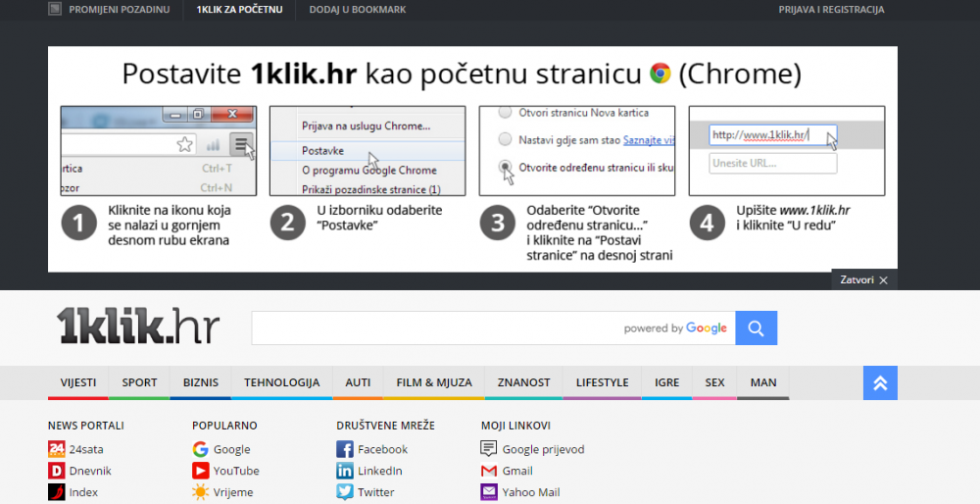Close the instruction banner with Zatvori
The width and height of the screenshot is (980, 504).
[864, 279]
